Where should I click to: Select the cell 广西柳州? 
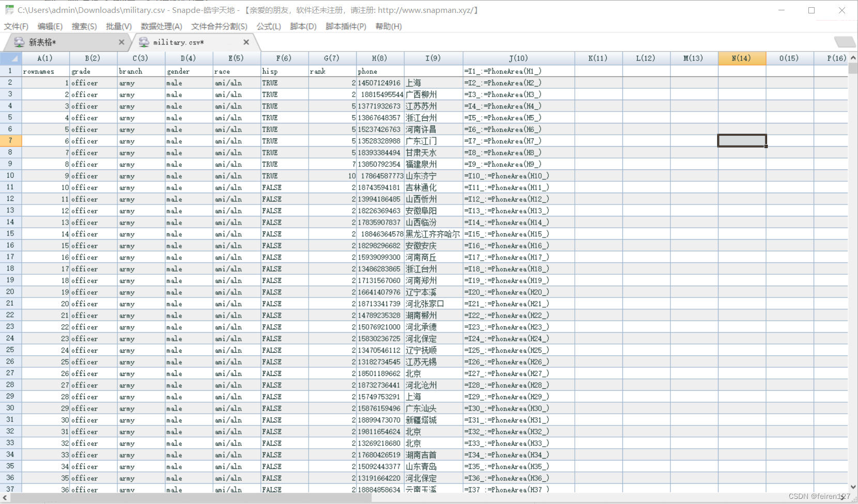(433, 94)
